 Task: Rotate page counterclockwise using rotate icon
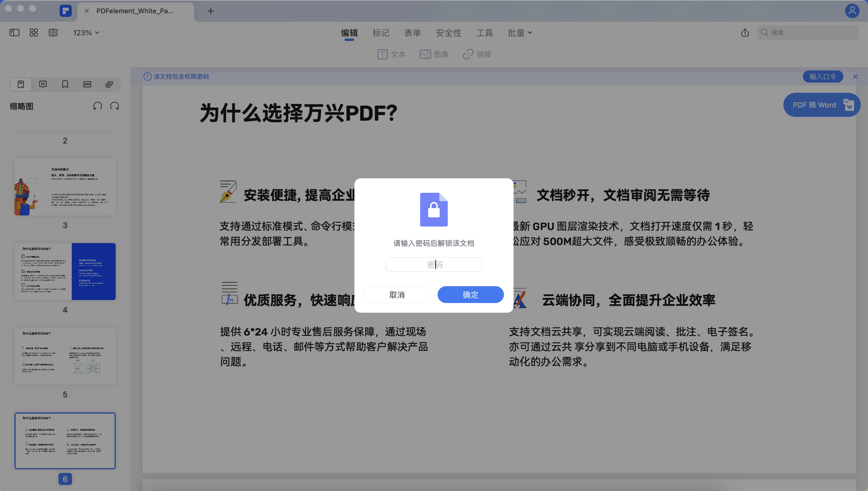coord(97,106)
